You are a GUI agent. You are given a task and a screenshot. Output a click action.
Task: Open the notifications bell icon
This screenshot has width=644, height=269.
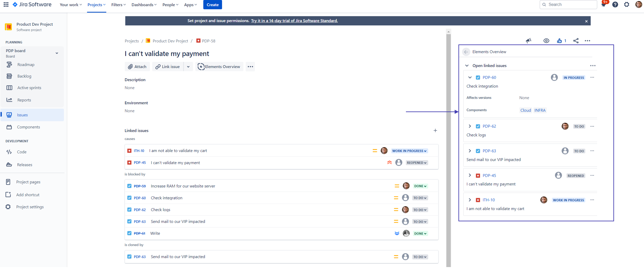(x=603, y=5)
